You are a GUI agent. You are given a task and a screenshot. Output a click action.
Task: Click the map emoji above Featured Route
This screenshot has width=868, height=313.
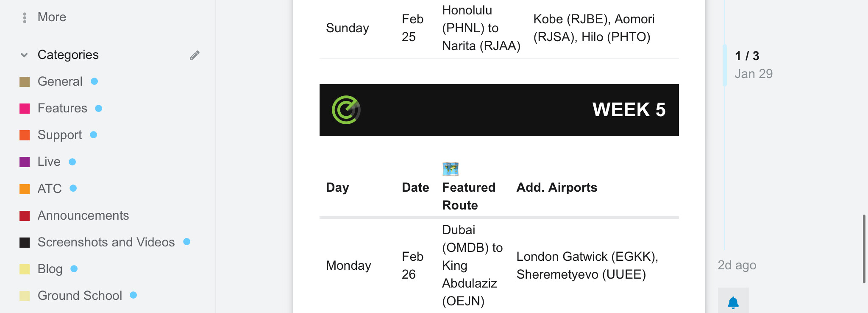pyautogui.click(x=451, y=169)
